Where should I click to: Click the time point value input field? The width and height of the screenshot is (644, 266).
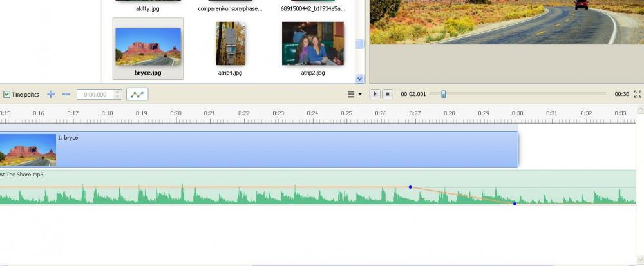95,94
